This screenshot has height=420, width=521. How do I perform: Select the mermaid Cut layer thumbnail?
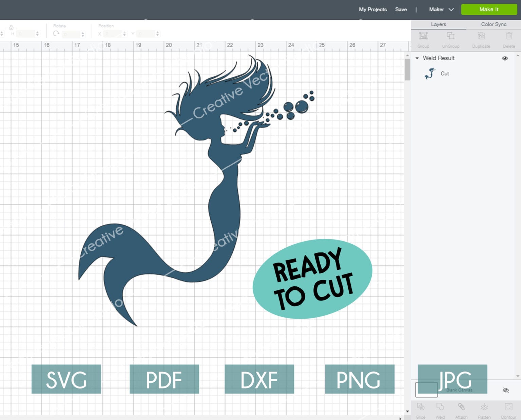click(430, 74)
